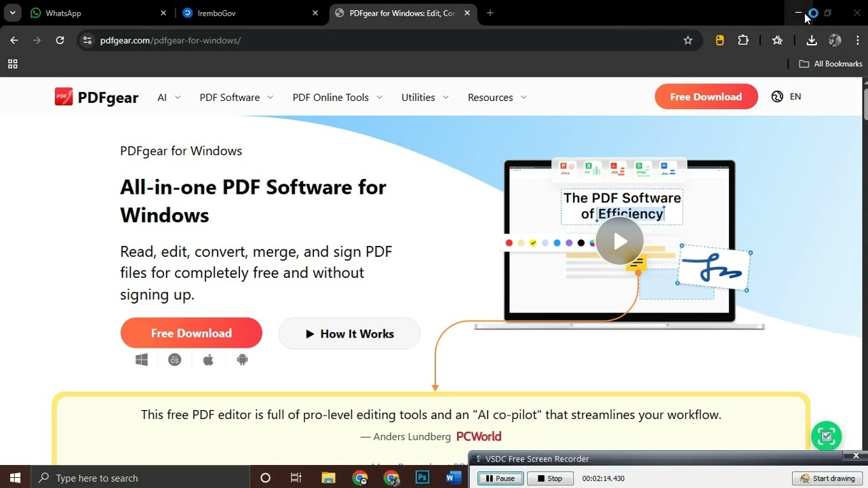Click the How It Works button
Viewport: 868px width, 488px height.
[x=349, y=333]
